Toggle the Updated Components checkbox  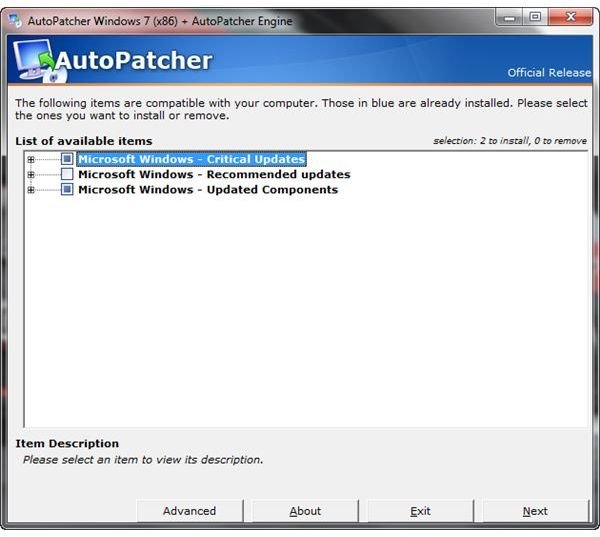click(x=67, y=189)
